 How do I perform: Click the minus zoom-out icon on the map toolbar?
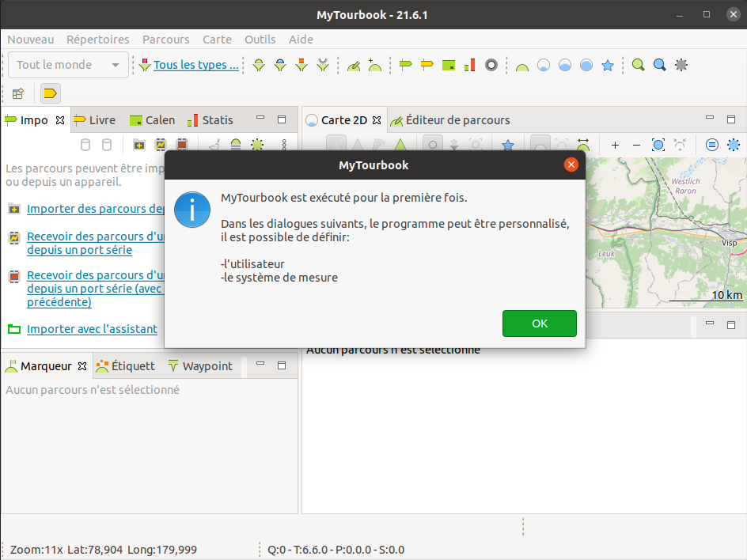(x=636, y=145)
